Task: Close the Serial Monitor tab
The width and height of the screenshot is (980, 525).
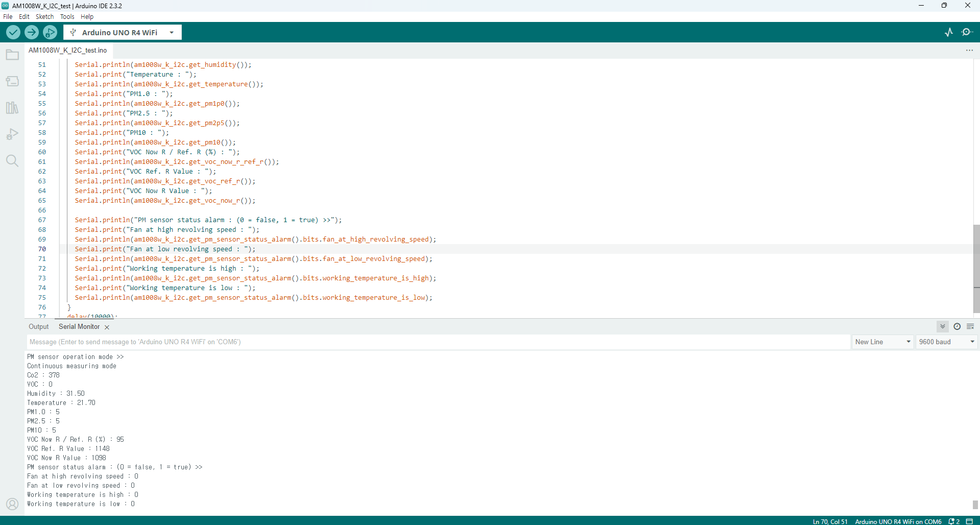Action: [x=107, y=327]
